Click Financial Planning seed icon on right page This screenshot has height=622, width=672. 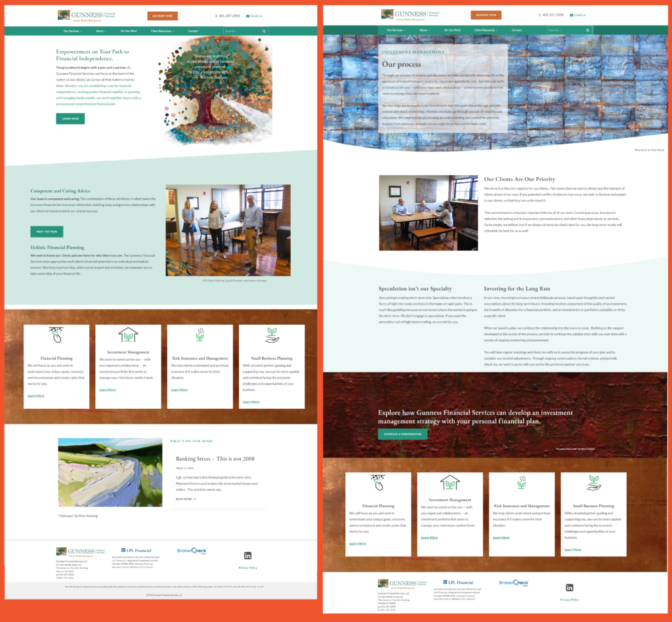point(378,483)
